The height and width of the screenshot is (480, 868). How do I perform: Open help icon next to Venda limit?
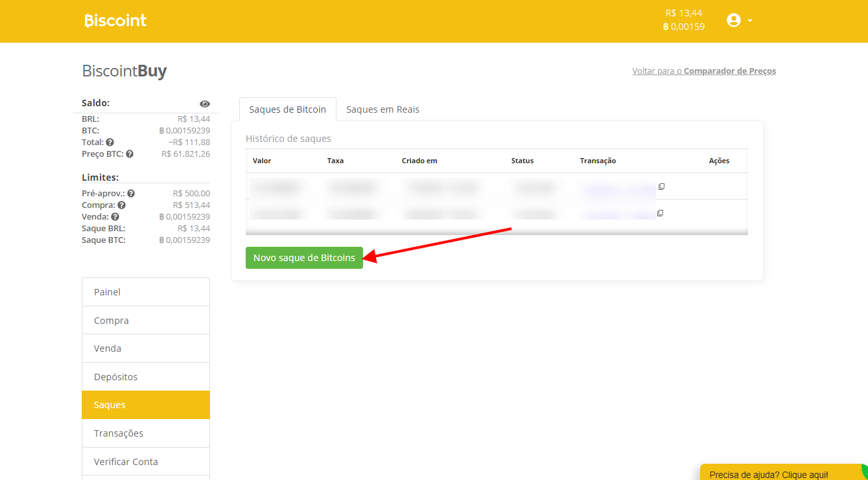115,217
